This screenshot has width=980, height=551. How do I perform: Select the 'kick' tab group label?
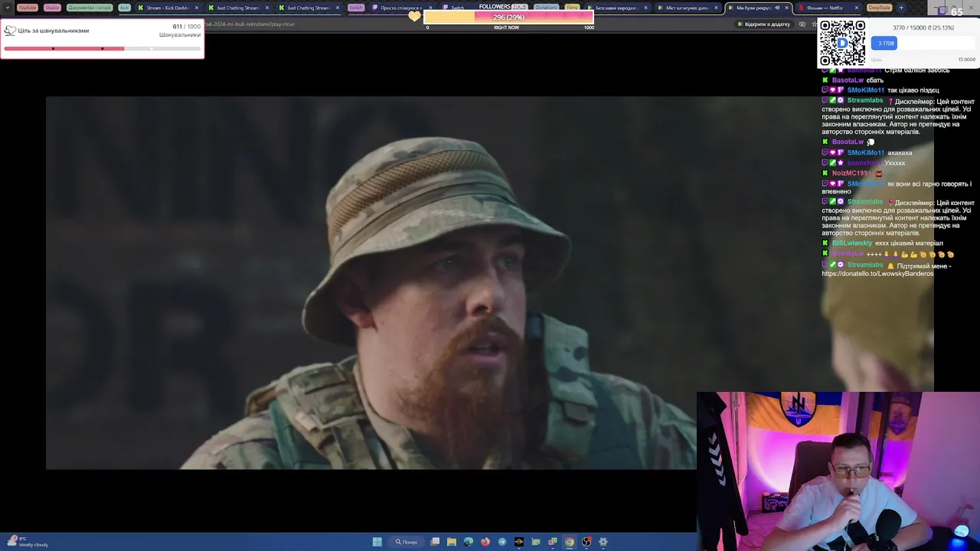click(124, 8)
